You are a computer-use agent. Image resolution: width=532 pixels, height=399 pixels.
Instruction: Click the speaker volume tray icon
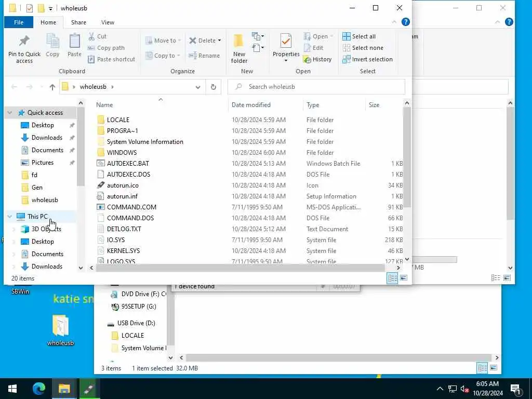click(x=464, y=389)
